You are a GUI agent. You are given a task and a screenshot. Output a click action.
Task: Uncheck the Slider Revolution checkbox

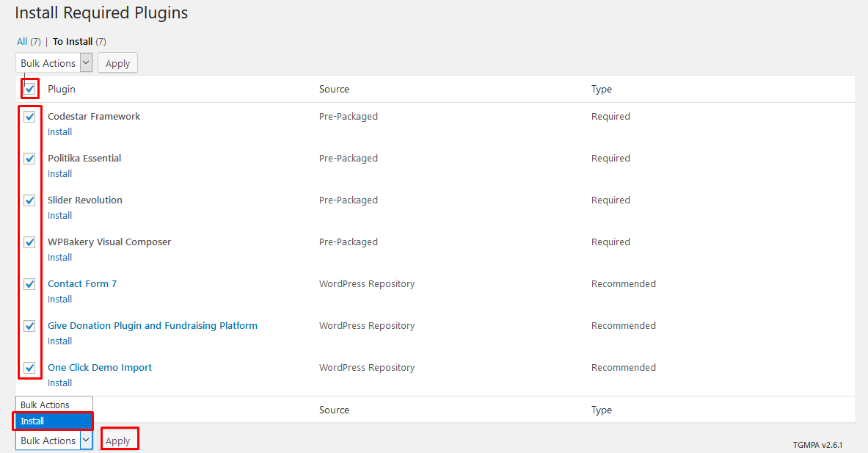30,200
